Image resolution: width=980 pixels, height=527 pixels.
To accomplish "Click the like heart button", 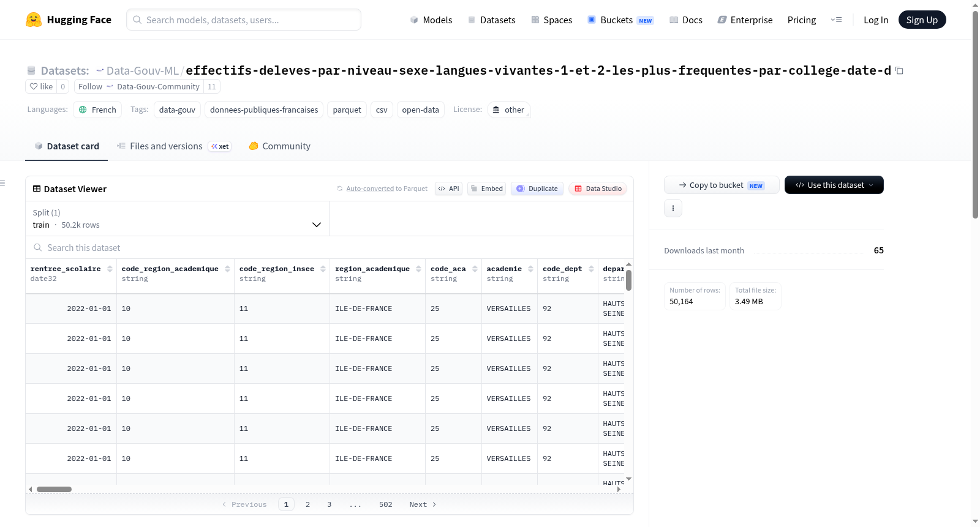I will click(x=41, y=86).
